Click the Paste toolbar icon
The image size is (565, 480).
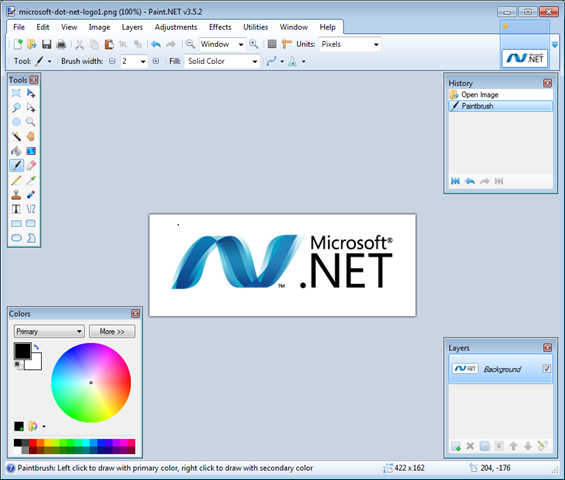pyautogui.click(x=109, y=44)
